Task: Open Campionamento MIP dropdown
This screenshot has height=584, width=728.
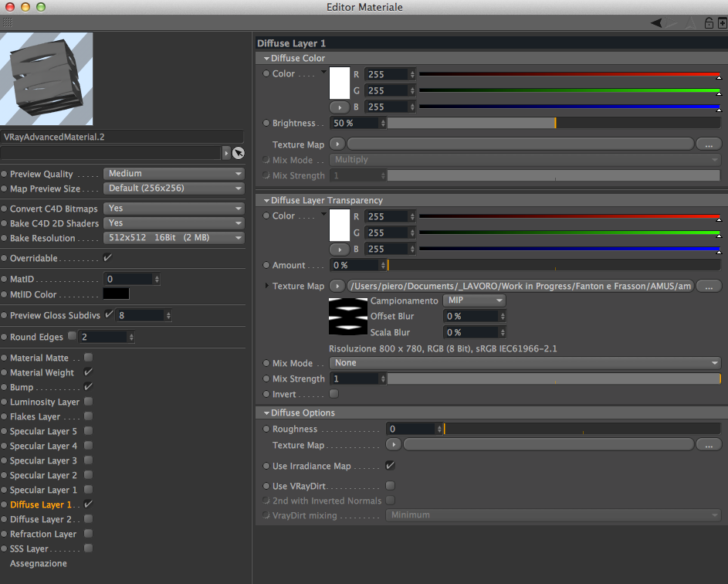Action: click(474, 300)
